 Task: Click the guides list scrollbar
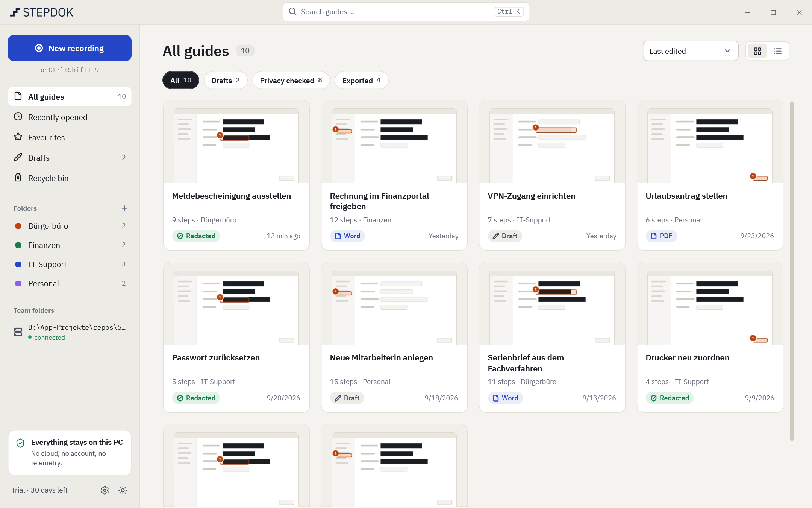coord(792,271)
